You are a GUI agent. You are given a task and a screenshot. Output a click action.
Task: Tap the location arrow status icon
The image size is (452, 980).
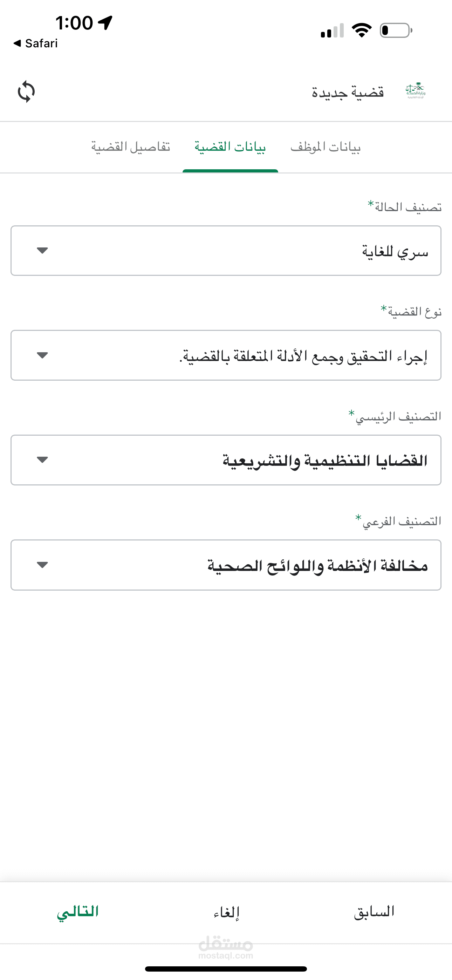(105, 23)
